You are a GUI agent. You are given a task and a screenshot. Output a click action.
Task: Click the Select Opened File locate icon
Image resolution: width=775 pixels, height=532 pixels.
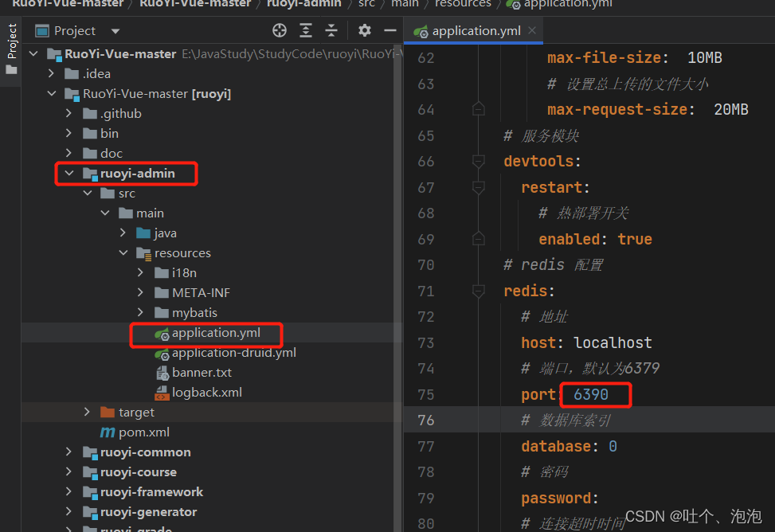point(280,30)
